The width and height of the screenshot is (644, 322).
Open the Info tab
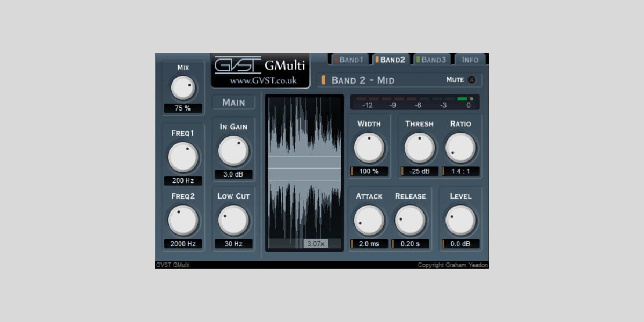[x=470, y=60]
